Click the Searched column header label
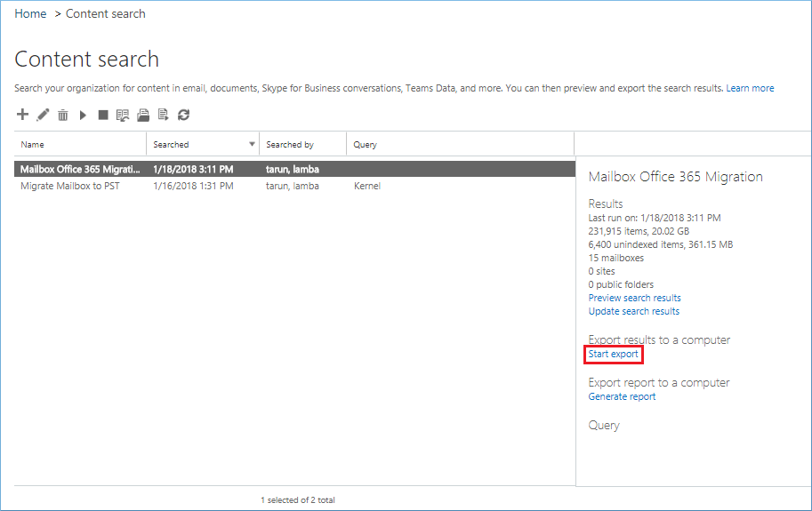This screenshot has height=511, width=812. (x=171, y=144)
